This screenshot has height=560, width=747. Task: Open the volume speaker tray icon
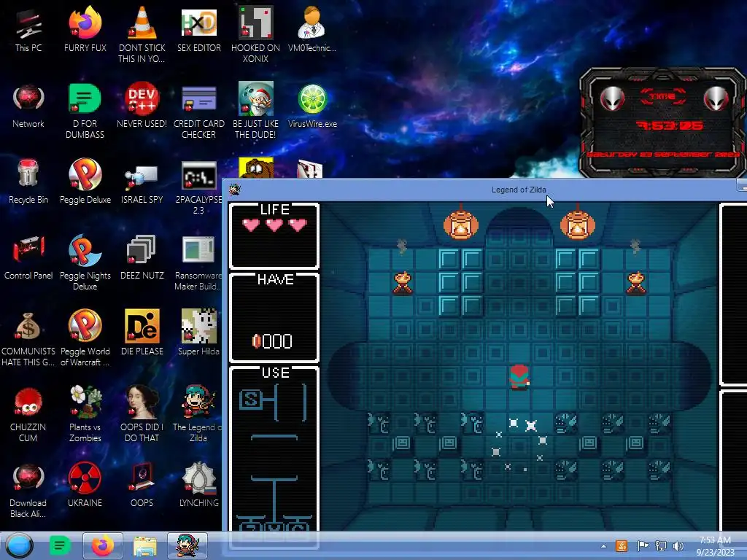(x=678, y=546)
